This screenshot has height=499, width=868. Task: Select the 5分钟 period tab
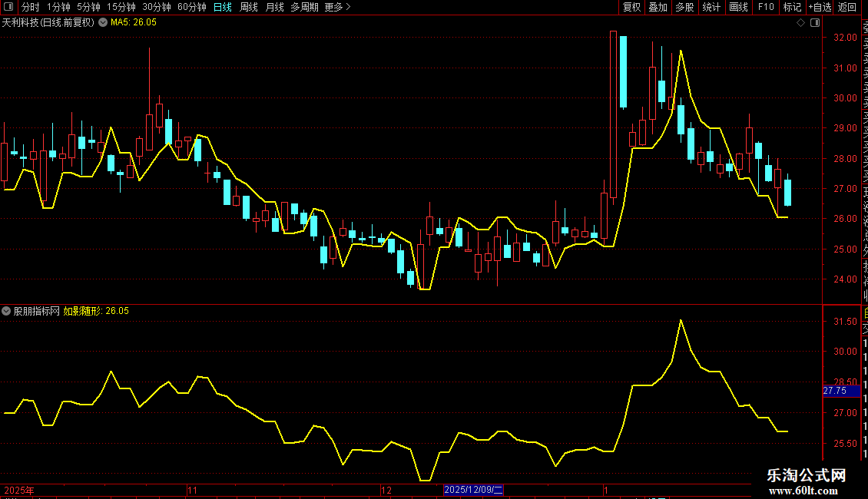tap(88, 7)
